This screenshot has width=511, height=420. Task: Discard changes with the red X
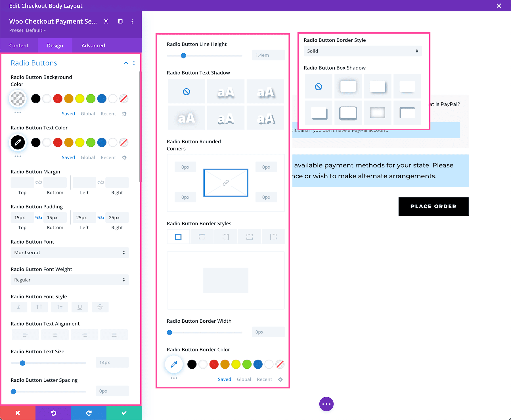coord(18,413)
